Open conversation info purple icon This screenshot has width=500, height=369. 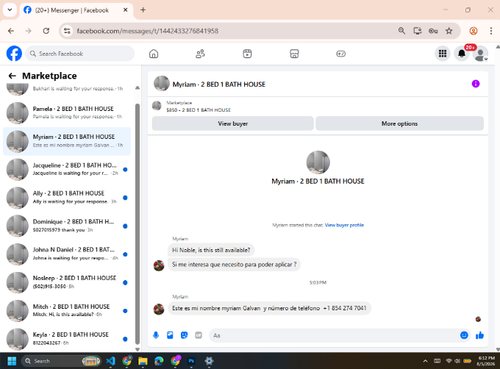coord(476,84)
